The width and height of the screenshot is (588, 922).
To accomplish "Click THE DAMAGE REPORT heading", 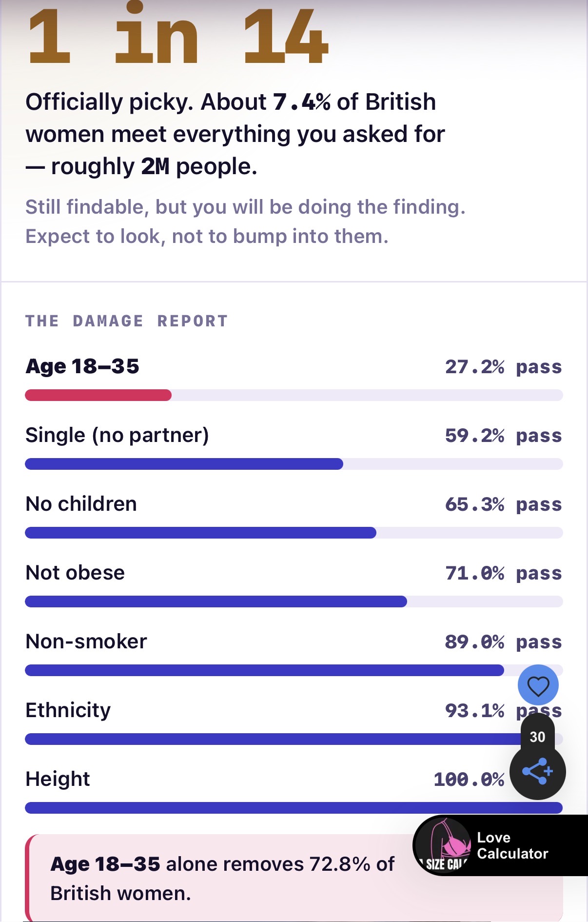I will (x=127, y=321).
